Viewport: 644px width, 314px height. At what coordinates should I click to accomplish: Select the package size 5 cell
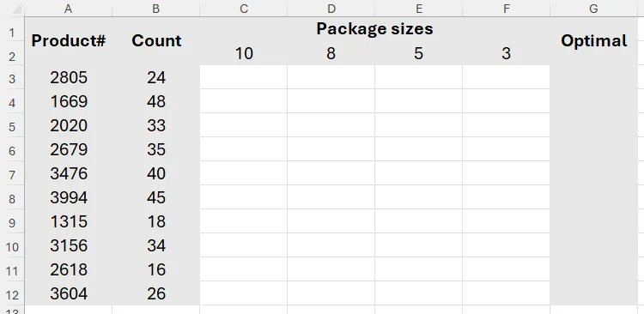[x=418, y=53]
